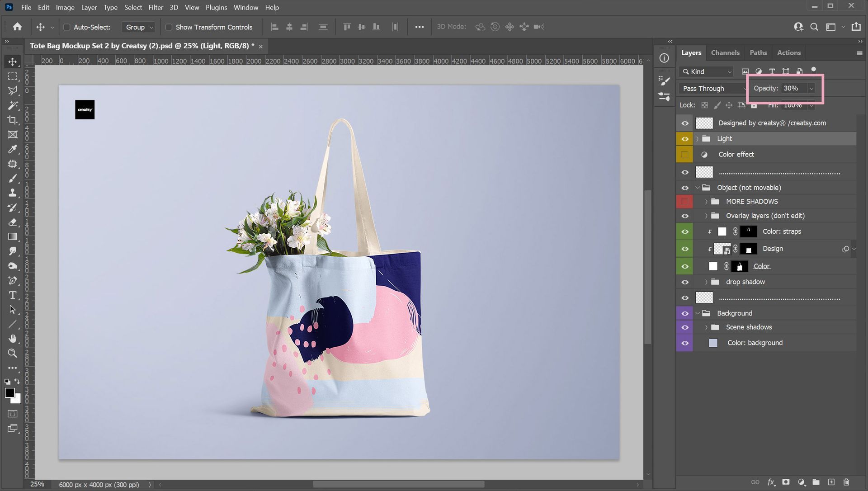Select the Pen tool
This screenshot has width=868, height=491.
tap(13, 280)
